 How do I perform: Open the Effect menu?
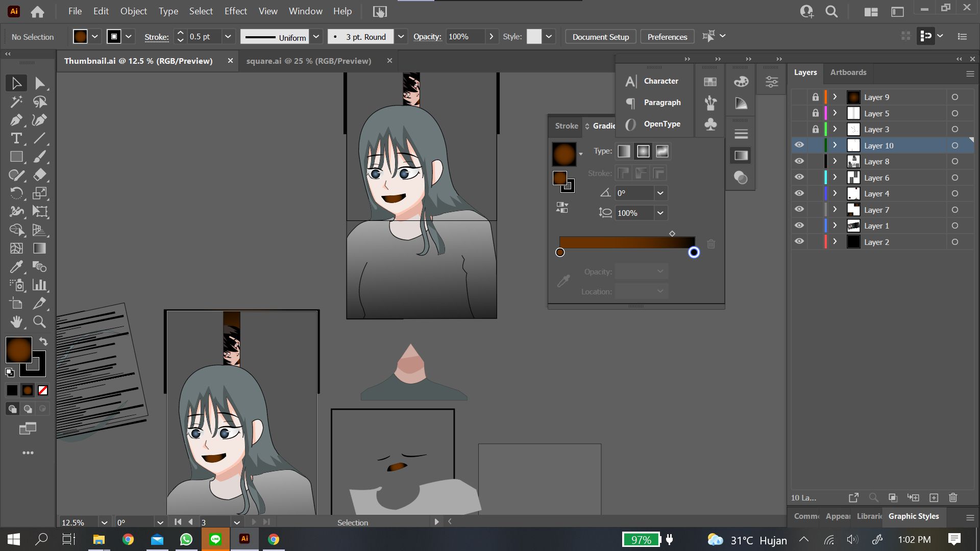tap(235, 11)
